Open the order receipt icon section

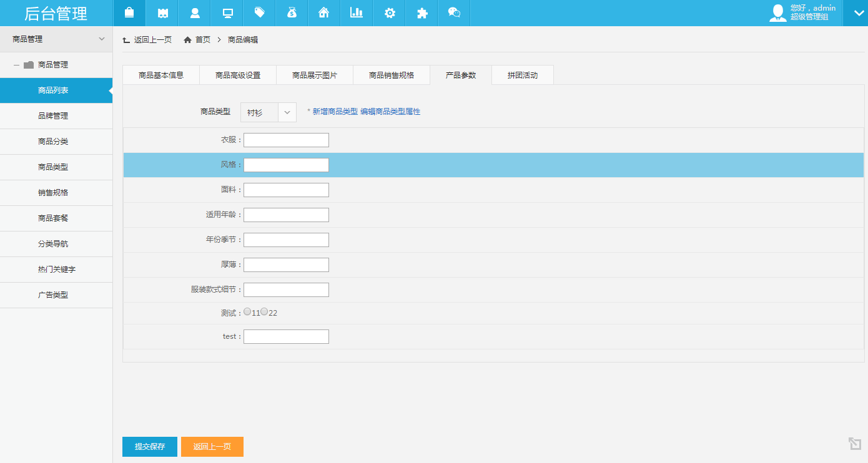[162, 13]
